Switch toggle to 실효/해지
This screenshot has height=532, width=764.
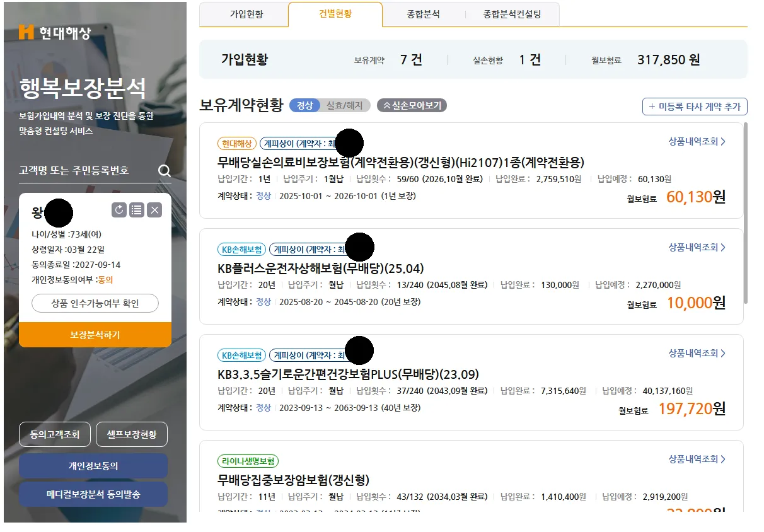click(x=345, y=105)
